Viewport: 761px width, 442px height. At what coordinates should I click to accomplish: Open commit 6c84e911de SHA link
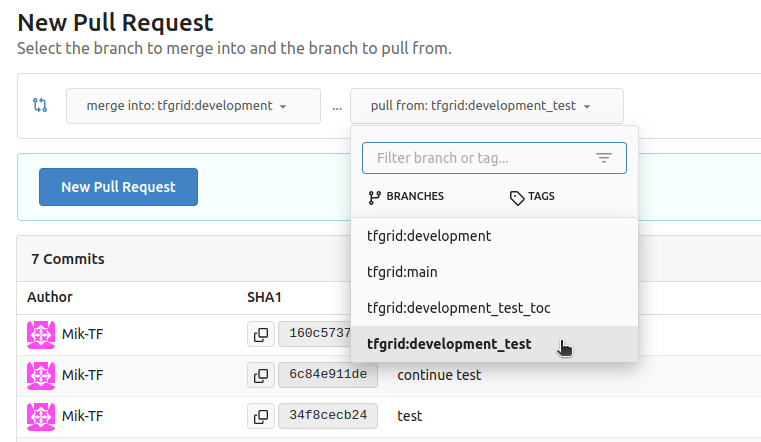pos(328,375)
